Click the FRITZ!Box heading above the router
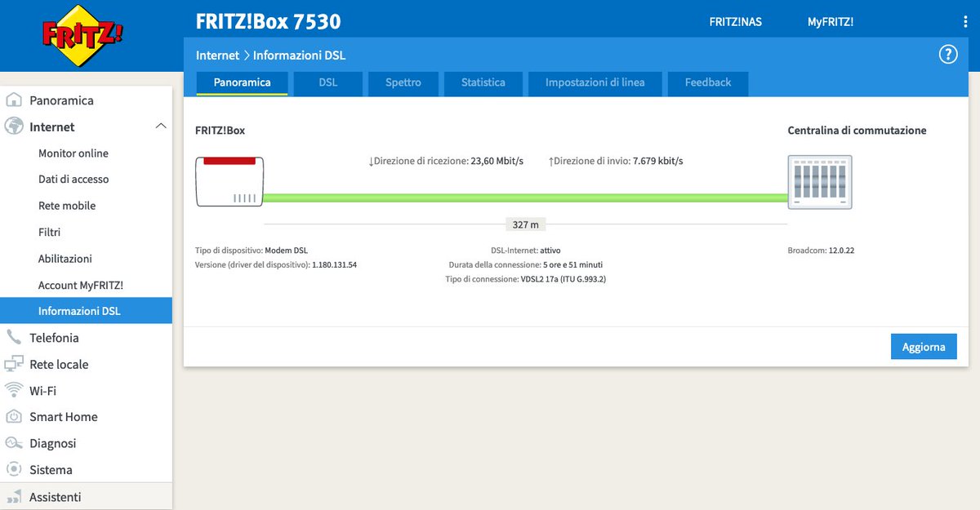This screenshot has width=980, height=510. (220, 131)
